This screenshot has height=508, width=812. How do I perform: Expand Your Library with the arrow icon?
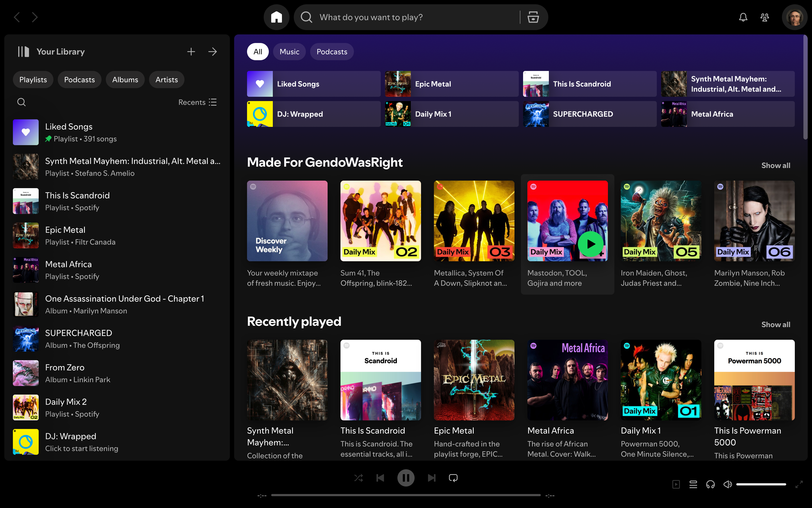click(212, 52)
